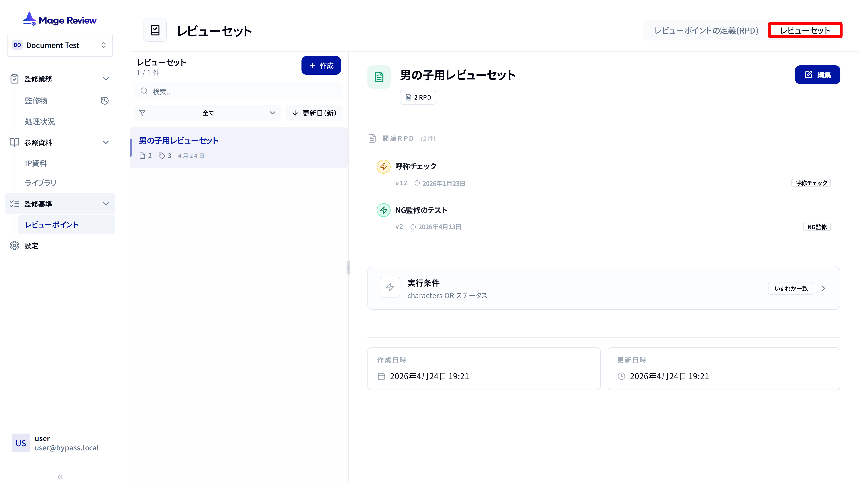Image resolution: width=868 pixels, height=492 pixels.
Task: Click the clock icon beside 2026年4月13日
Action: (413, 227)
